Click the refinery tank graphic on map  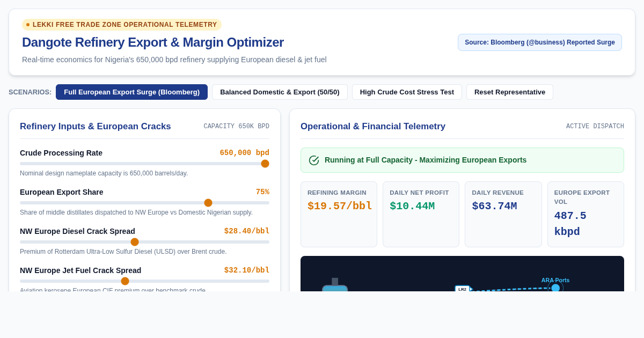[335, 286]
